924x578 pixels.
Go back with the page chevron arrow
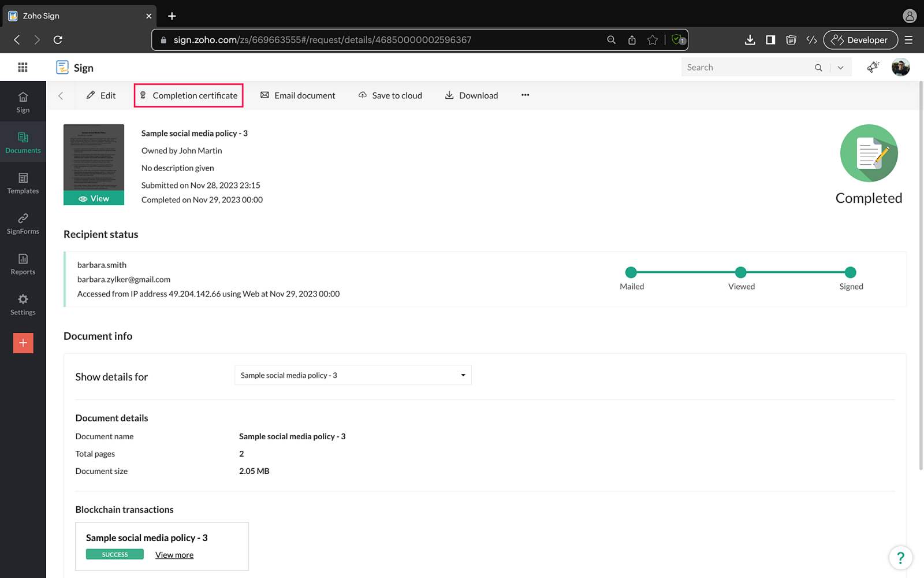pos(61,96)
